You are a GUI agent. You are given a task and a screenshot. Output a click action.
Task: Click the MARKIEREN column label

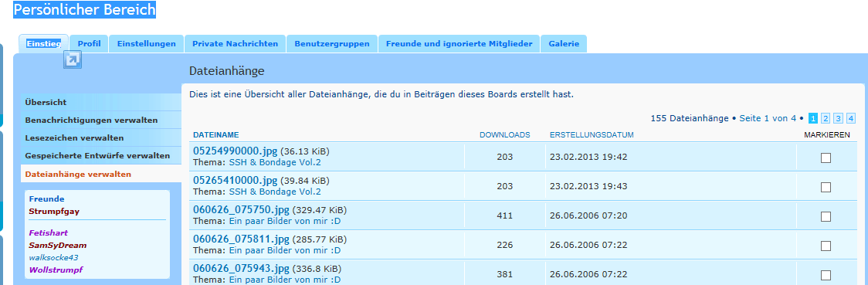[x=827, y=135]
